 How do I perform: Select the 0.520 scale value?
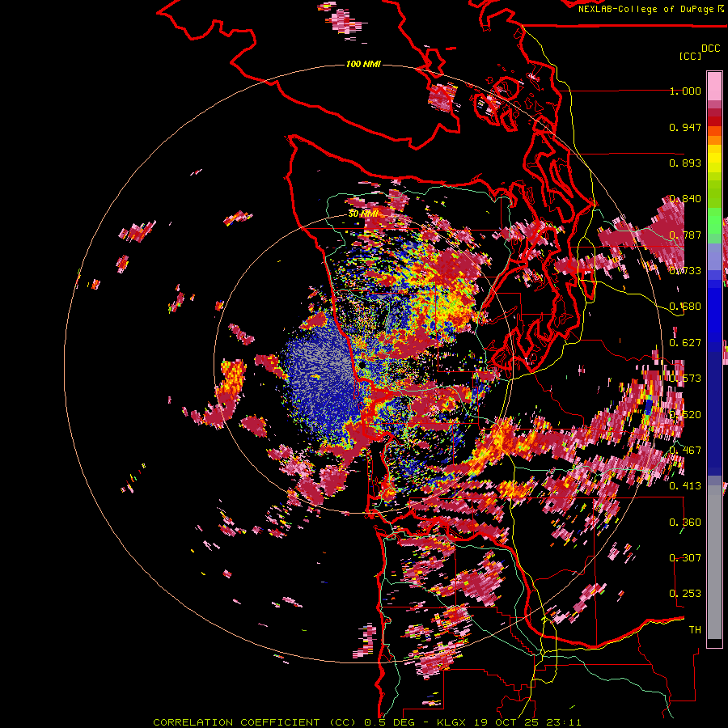coord(685,415)
